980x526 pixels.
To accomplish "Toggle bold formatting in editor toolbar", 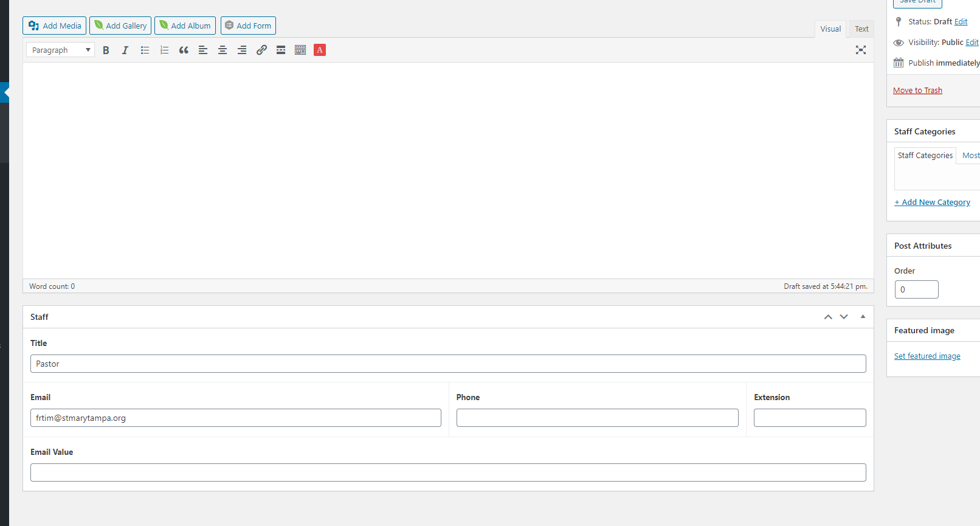I will (106, 50).
